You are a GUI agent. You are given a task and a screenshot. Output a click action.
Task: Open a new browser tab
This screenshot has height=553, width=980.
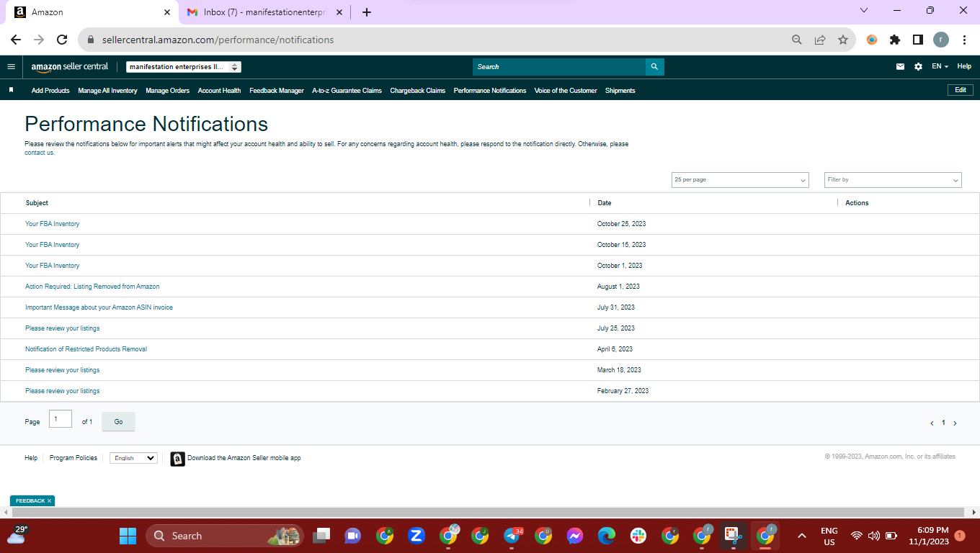(x=367, y=12)
